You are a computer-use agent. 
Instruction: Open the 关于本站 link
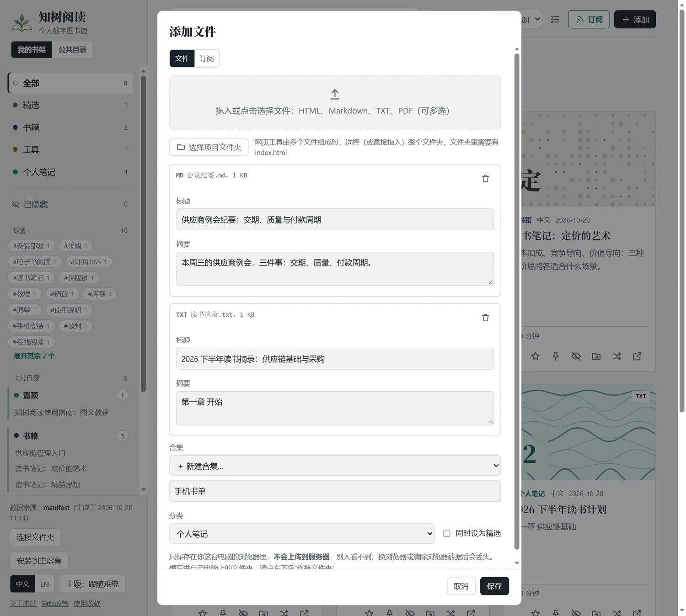pos(23,603)
